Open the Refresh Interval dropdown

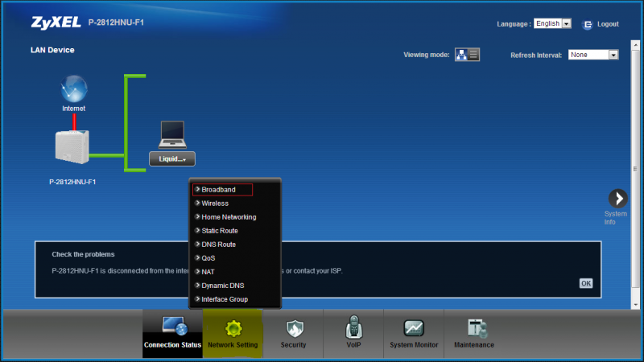click(593, 55)
